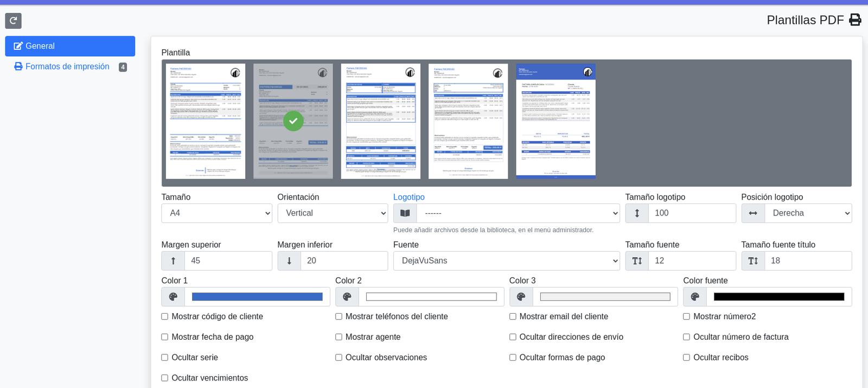Open the Tamaño dropdown showing A4
This screenshot has height=388, width=868.
(216, 213)
